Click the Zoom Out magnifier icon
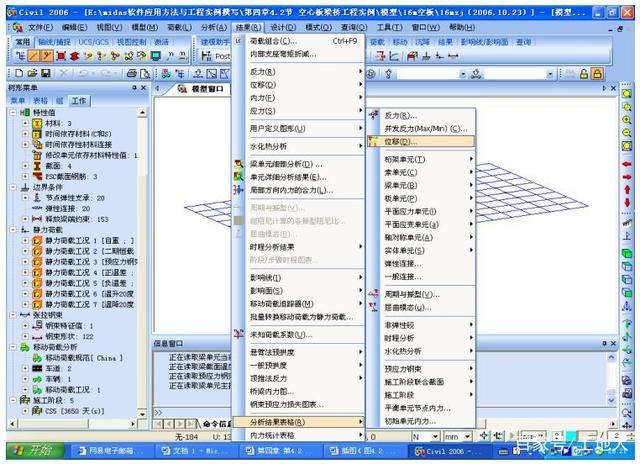The height and width of the screenshot is (464, 640). coord(626,133)
